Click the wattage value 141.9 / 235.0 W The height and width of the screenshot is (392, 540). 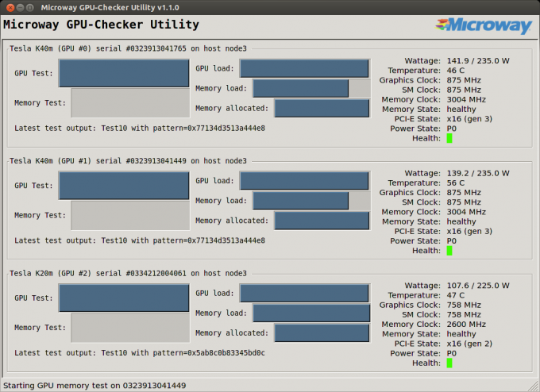pyautogui.click(x=478, y=61)
